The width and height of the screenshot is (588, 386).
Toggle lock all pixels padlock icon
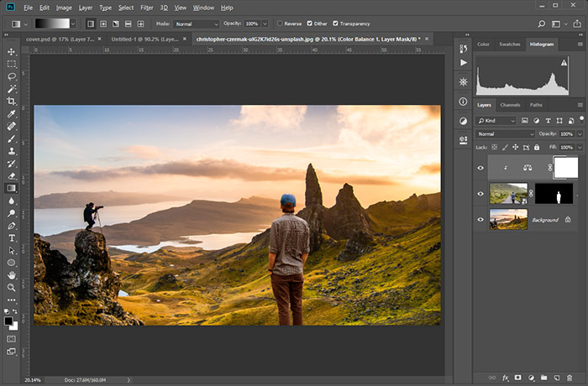click(x=537, y=148)
